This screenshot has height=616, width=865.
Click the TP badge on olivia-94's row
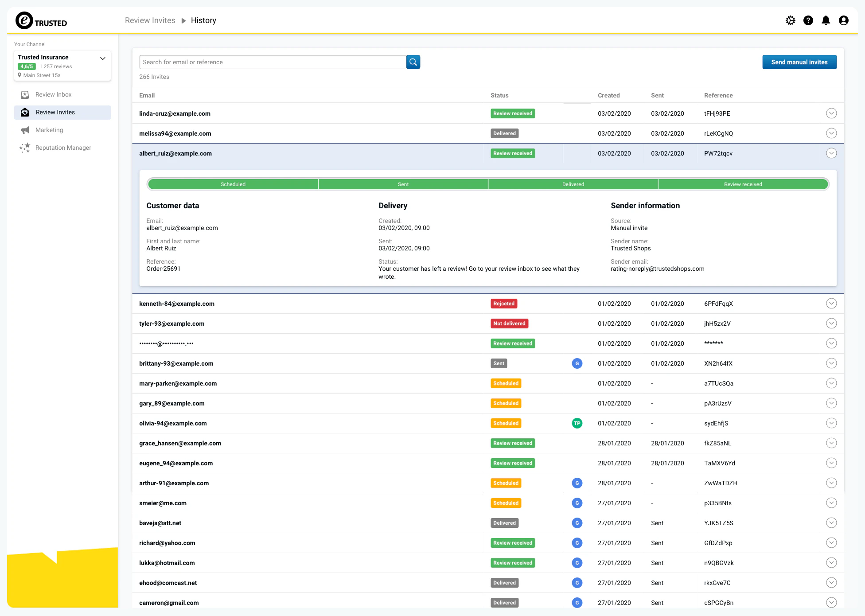[x=577, y=423]
